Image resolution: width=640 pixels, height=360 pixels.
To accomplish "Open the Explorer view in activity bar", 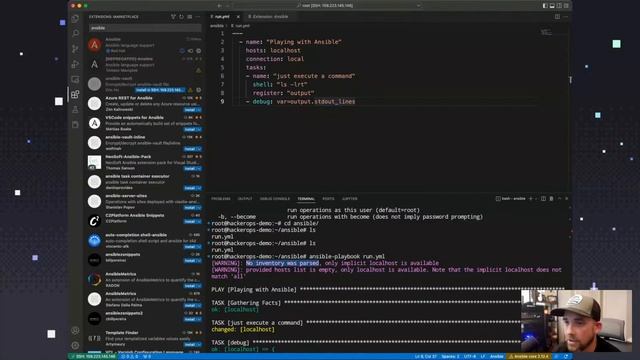I will pos(75,18).
